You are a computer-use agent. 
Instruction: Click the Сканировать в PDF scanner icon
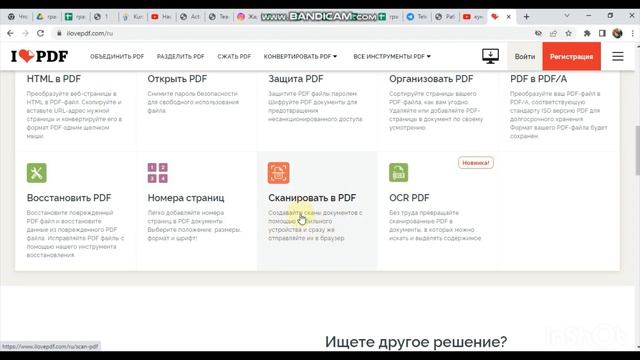[278, 173]
